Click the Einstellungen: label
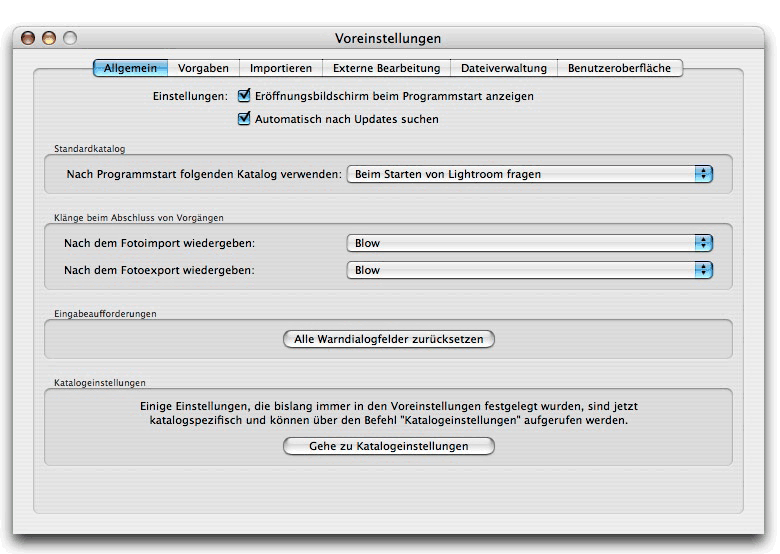The width and height of the screenshot is (780, 554). point(190,97)
